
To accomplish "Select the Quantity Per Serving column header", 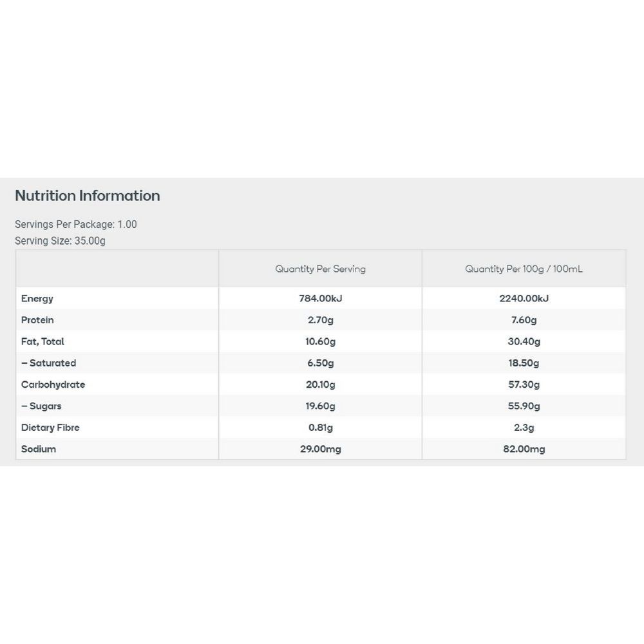I will (320, 269).
